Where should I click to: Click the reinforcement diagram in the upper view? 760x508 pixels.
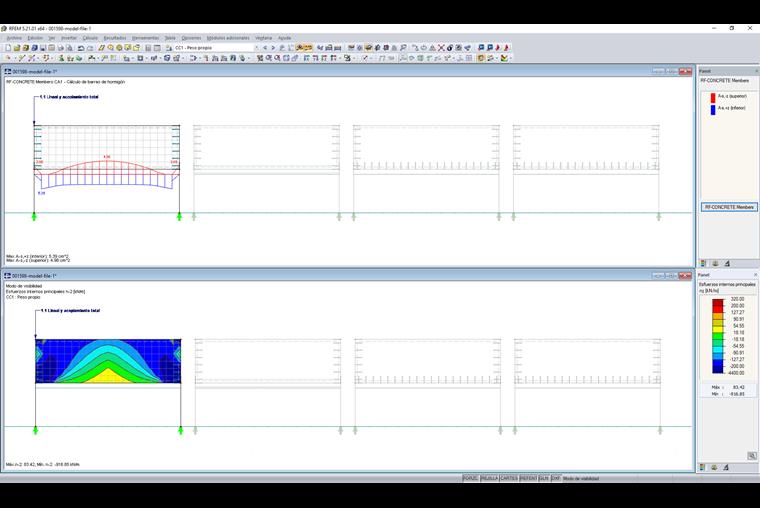[x=107, y=174]
